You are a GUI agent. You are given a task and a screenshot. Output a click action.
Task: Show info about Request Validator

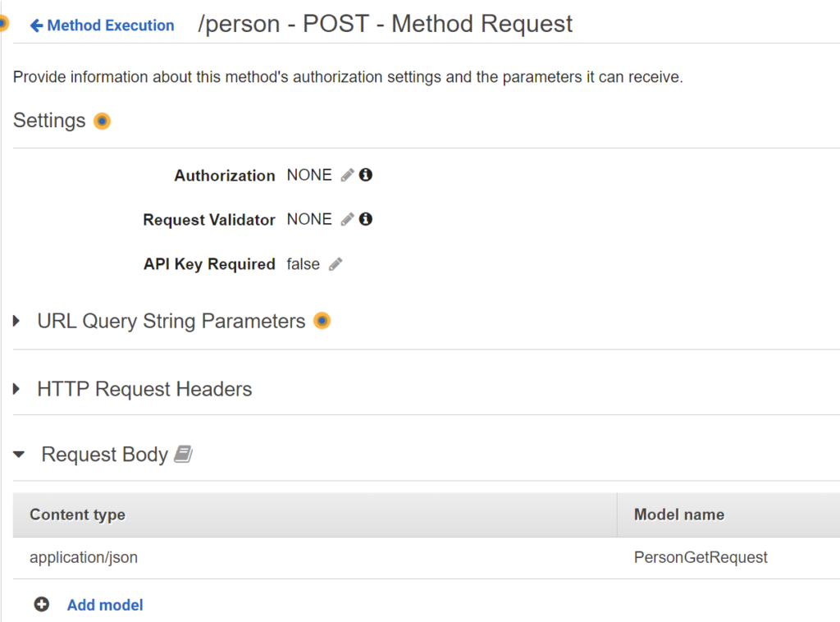tap(365, 219)
